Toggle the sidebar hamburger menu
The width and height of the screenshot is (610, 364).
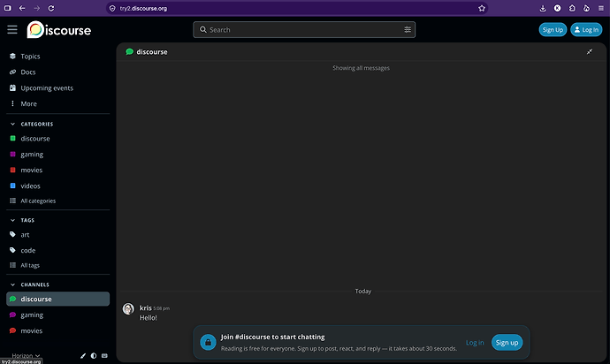click(x=12, y=29)
